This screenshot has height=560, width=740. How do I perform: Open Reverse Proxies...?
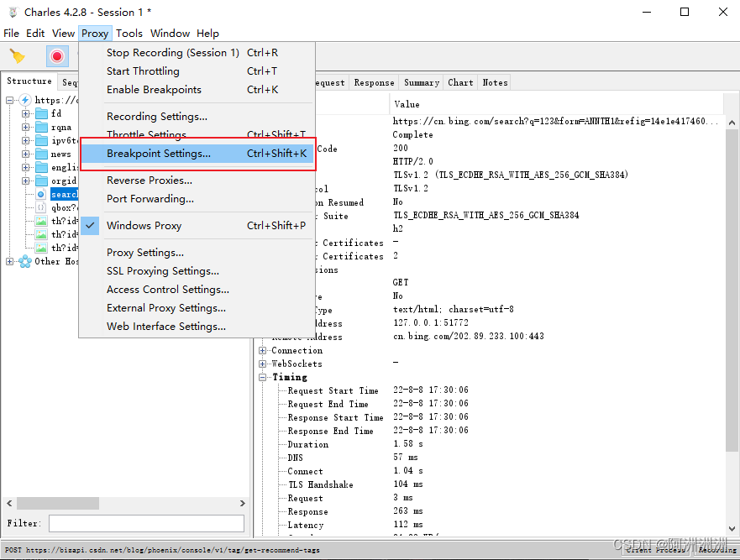pyautogui.click(x=197, y=181)
